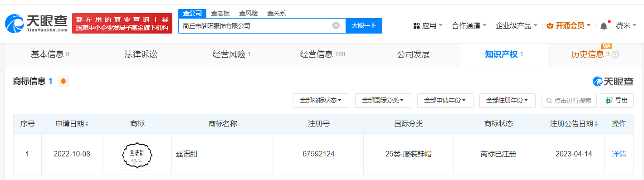The height and width of the screenshot is (180, 644).
Task: Sort by application date arrows
Action: pos(87,124)
